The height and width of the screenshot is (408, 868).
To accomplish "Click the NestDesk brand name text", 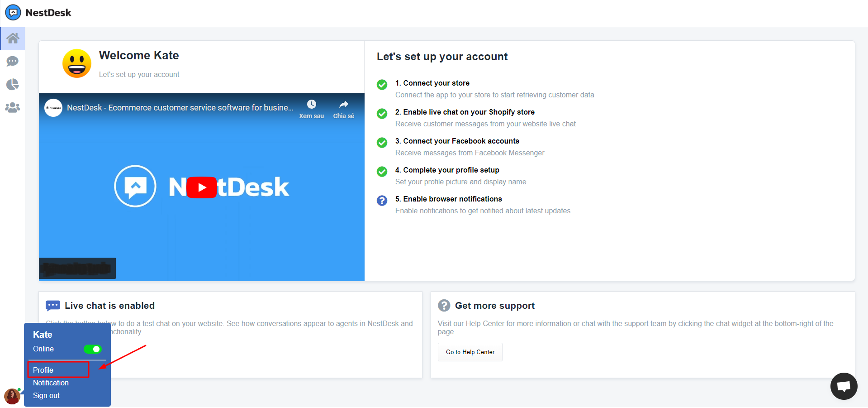I will coord(48,13).
